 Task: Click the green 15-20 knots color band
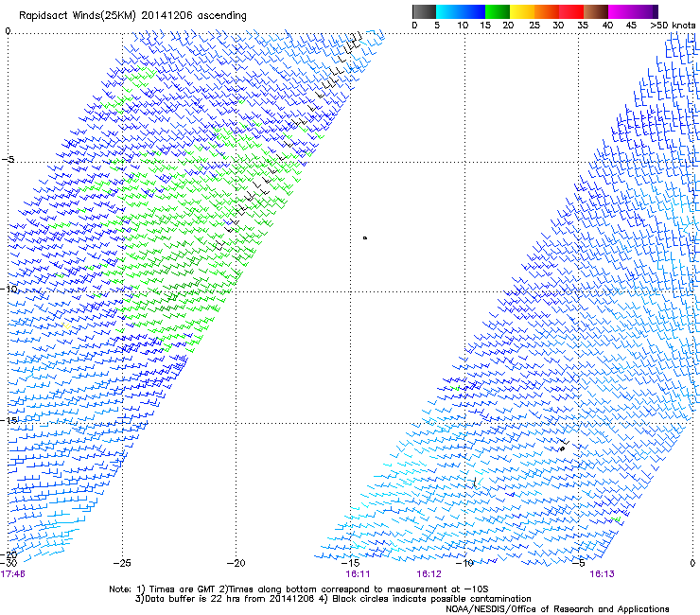click(498, 11)
